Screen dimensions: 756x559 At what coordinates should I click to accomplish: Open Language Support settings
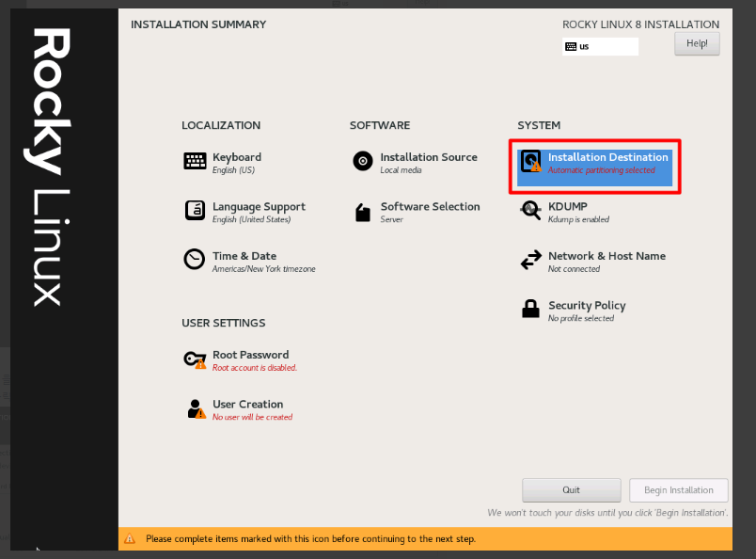coord(259,207)
